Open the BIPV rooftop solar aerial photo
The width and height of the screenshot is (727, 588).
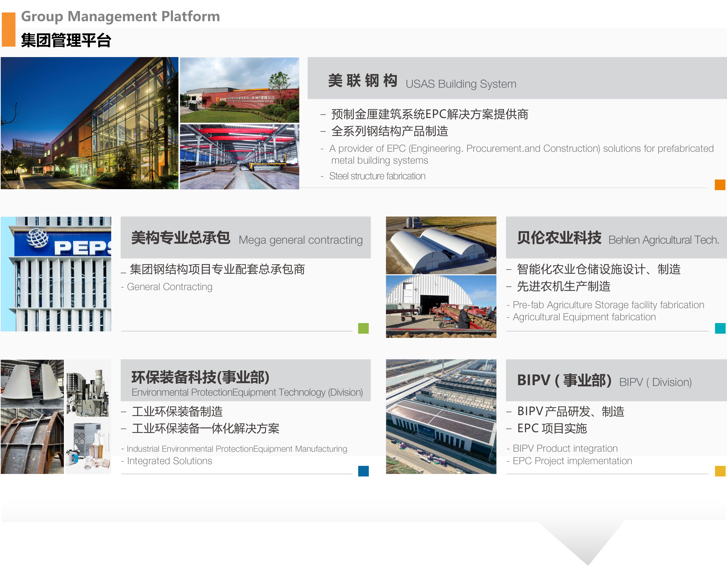(441, 417)
